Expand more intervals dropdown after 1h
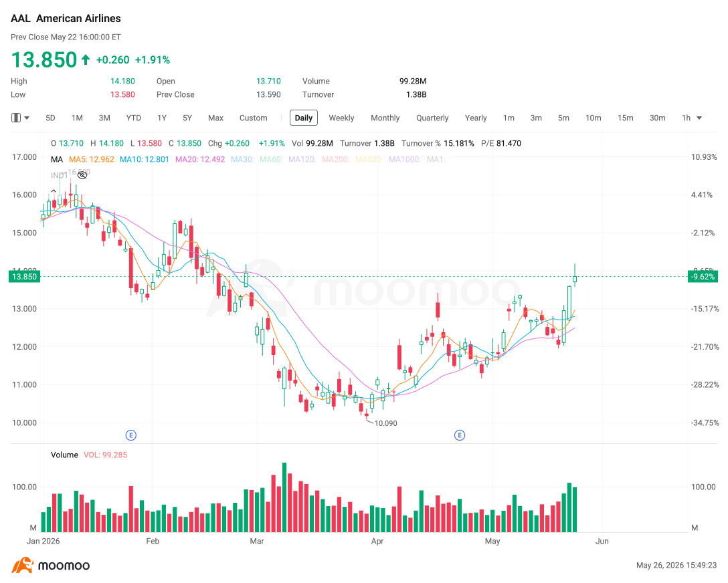Viewport: 728px width, 583px height. click(699, 118)
